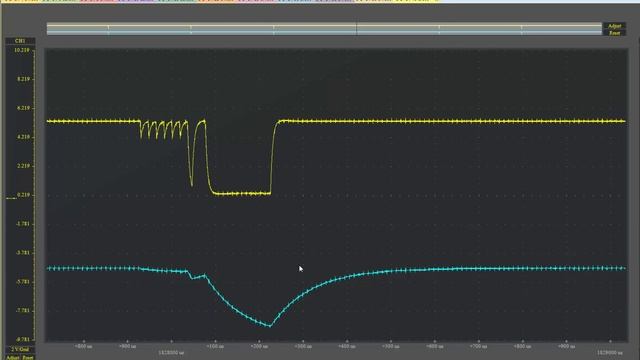Click the -1.781 voltage axis value
The image size is (640, 360).
(23, 224)
